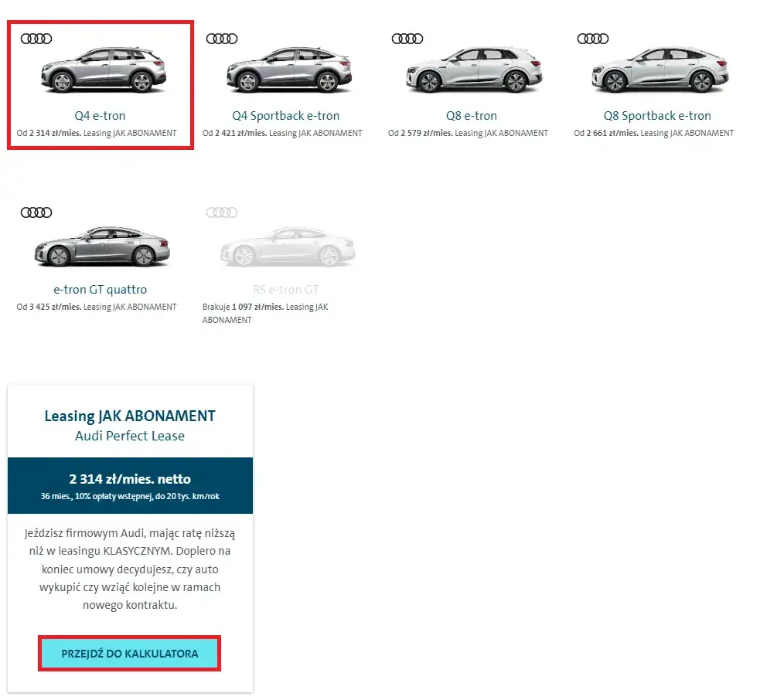Select the Q4 e-tron car image
The width and height of the screenshot is (784, 700).
click(x=102, y=71)
